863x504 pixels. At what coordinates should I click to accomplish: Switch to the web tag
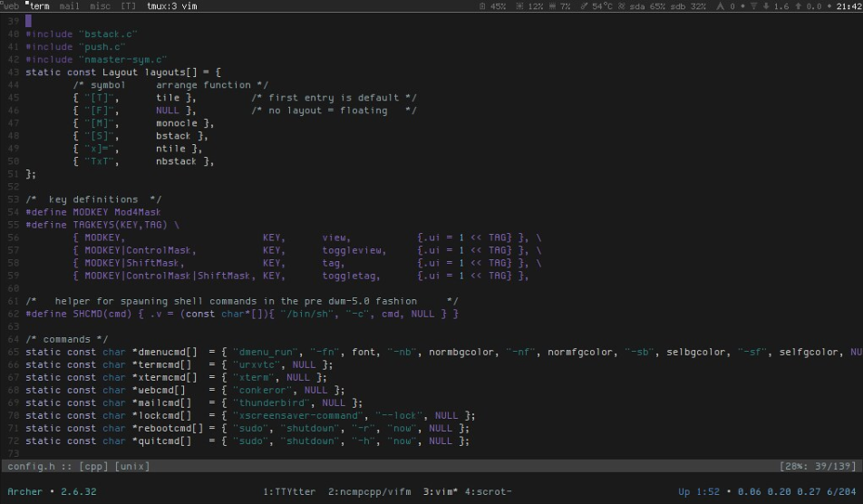click(x=11, y=6)
